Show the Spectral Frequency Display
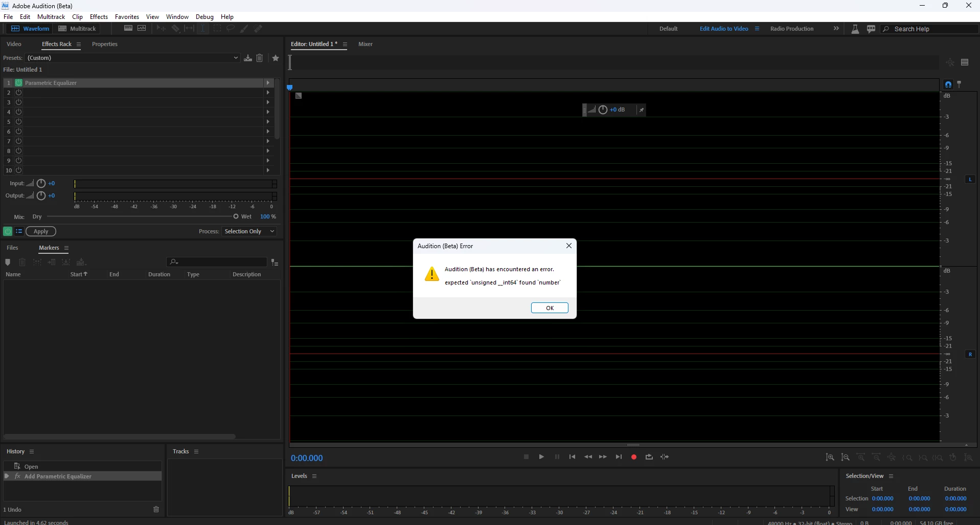The image size is (980, 525). point(128,29)
